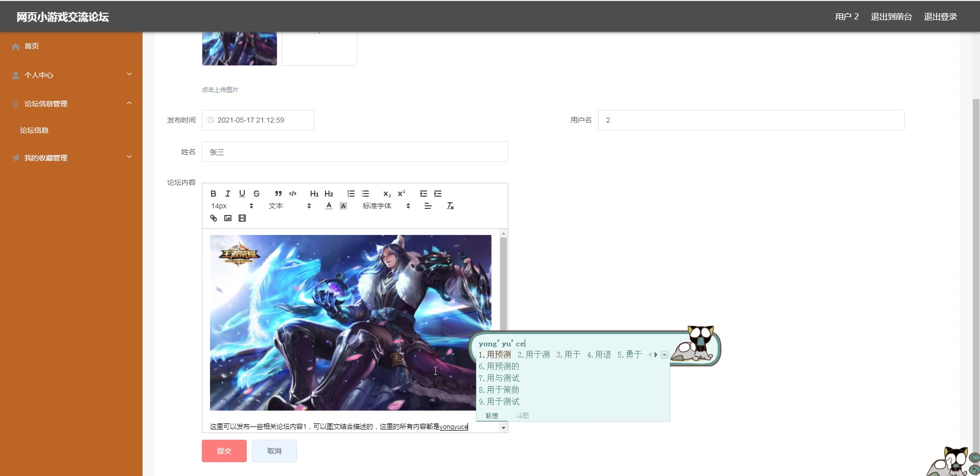Click 退出到前台 in the top bar
The height and width of the screenshot is (476, 980).
[891, 17]
